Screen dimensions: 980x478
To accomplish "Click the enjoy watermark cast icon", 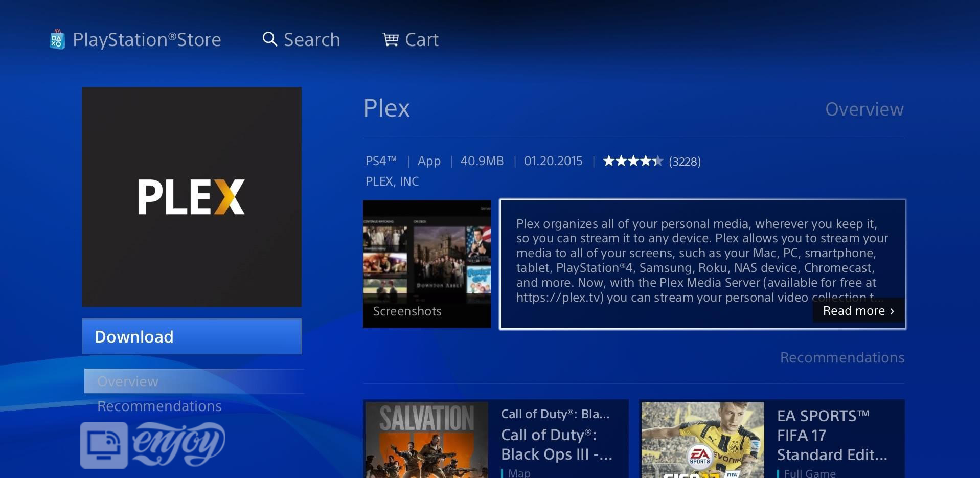I will (104, 445).
